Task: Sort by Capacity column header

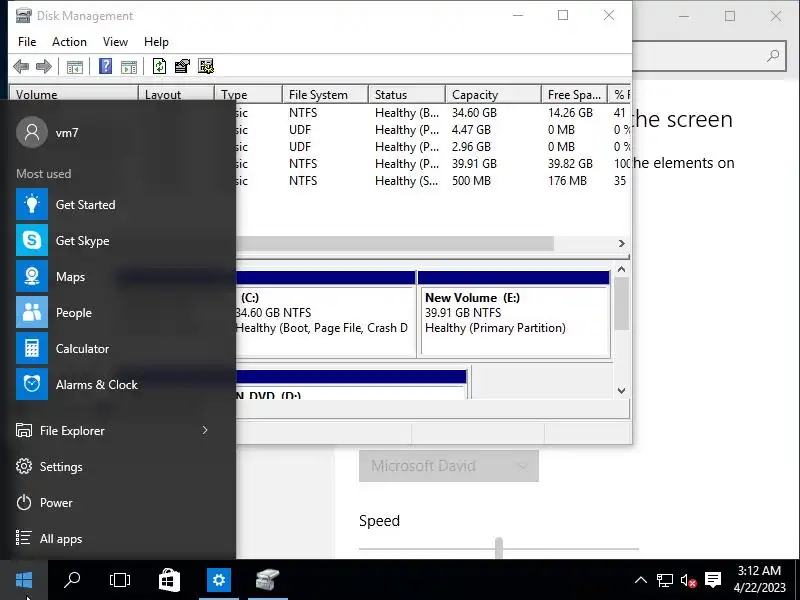Action: tap(493, 94)
